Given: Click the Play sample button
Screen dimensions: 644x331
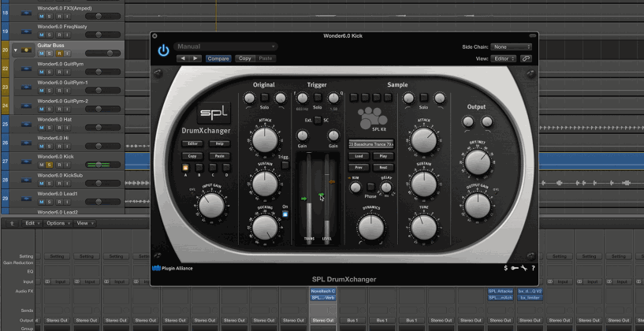Looking at the screenshot, I should pyautogui.click(x=383, y=156).
